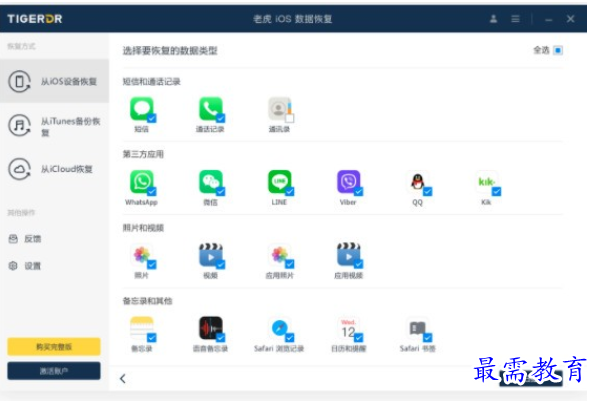Select the 视频 videos icon
Viewport: 595px width, 401px height.
[211, 255]
